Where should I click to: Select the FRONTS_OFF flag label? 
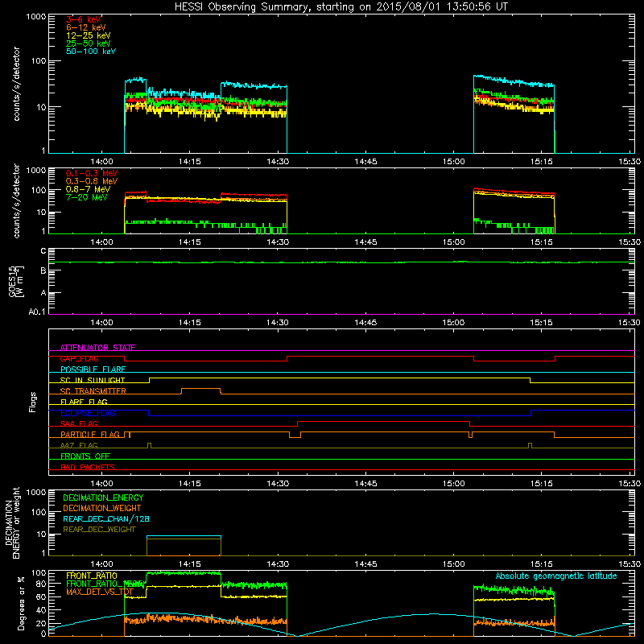(85, 456)
